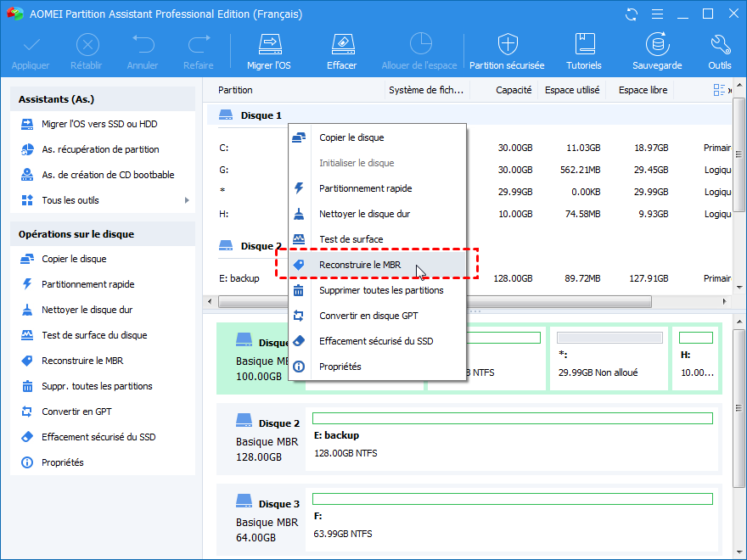The width and height of the screenshot is (747, 560).
Task: Click the Sauvegarde backup icon
Action: pos(656,45)
